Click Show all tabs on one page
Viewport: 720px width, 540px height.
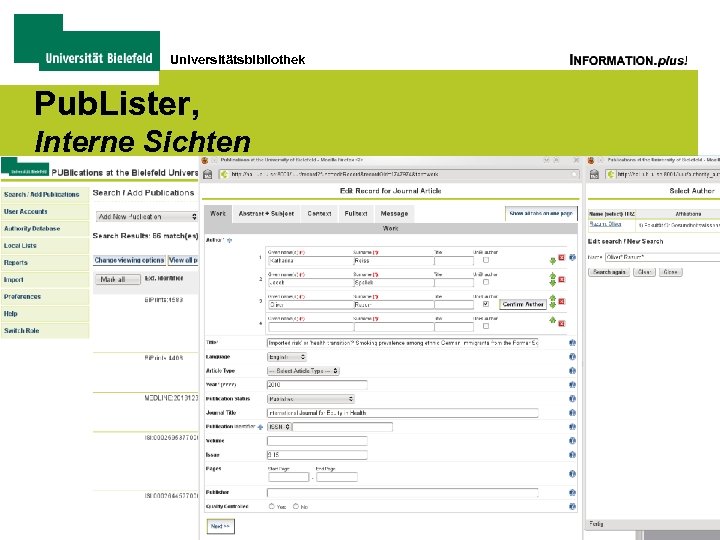541,214
